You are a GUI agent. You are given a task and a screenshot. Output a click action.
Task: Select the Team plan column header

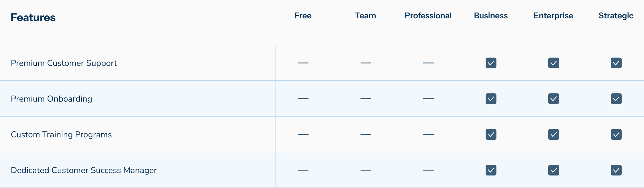coord(366,16)
